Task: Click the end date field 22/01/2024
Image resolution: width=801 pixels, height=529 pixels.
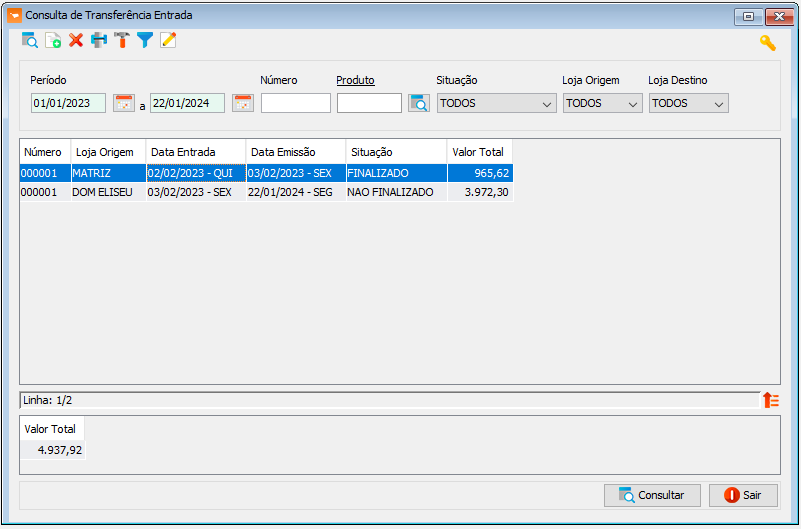Action: coord(187,103)
